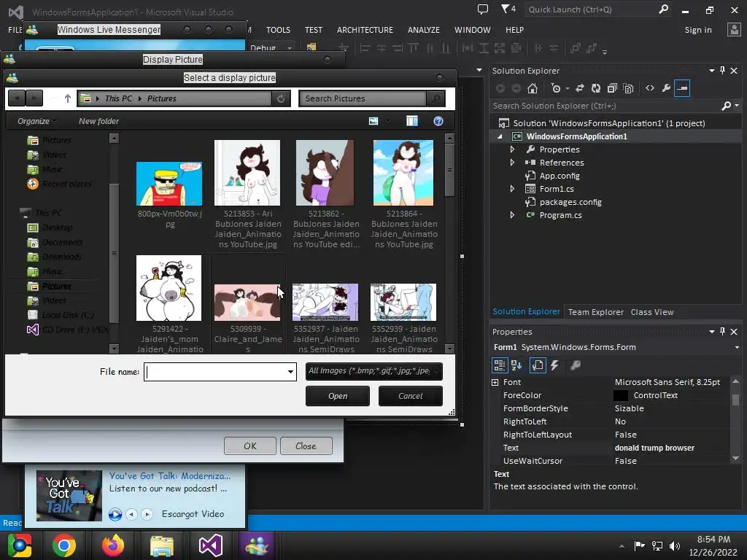Click Sync with Active Document icon
Viewport: 747px width, 560px height.
pyautogui.click(x=580, y=88)
